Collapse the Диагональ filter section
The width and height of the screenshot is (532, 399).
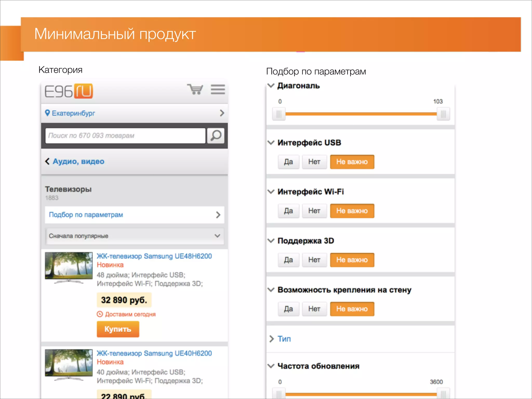point(271,85)
